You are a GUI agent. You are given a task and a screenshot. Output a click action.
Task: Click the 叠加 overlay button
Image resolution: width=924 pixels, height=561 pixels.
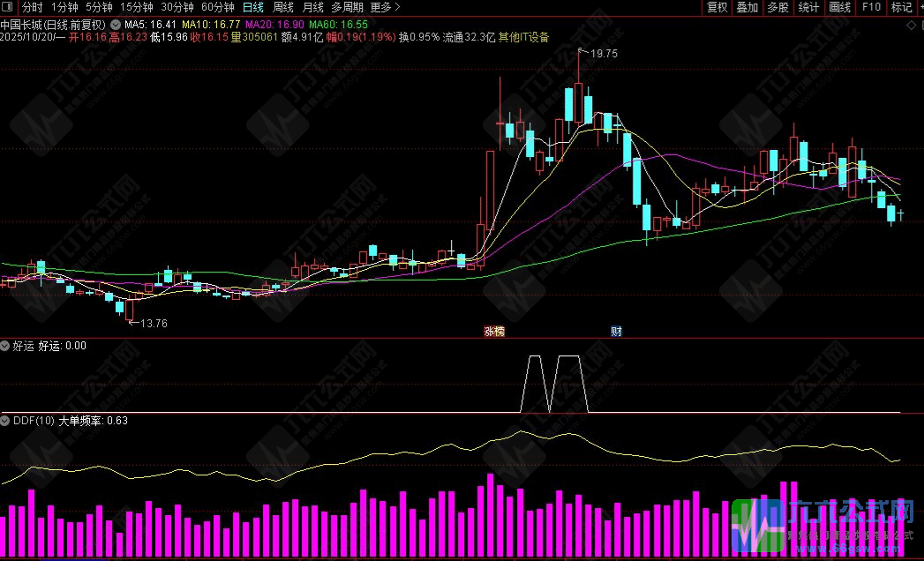point(747,7)
